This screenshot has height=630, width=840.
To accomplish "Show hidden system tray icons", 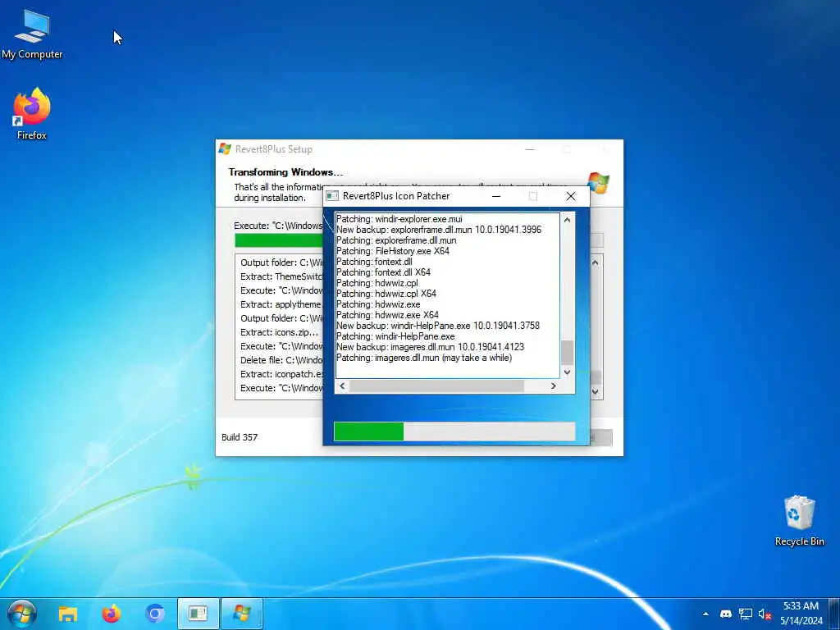I will click(705, 614).
